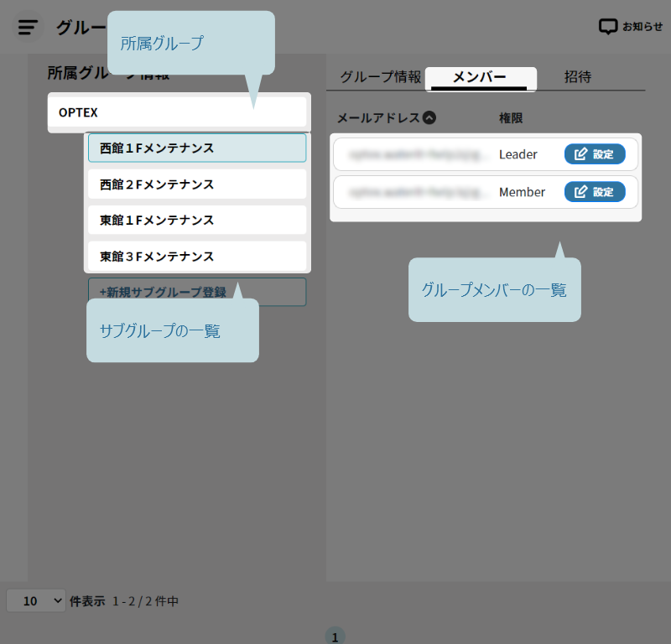The image size is (671, 644).
Task: Select OPTEX group
Action: [x=177, y=112]
